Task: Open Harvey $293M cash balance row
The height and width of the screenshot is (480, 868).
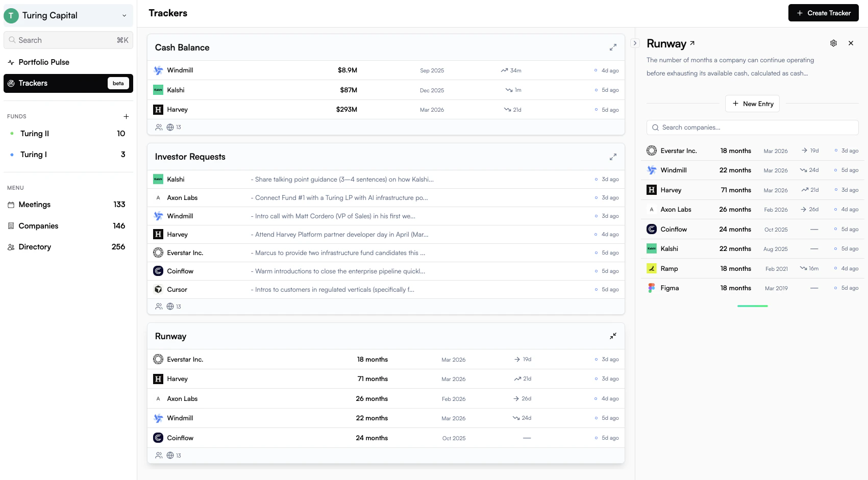Action: [x=386, y=110]
